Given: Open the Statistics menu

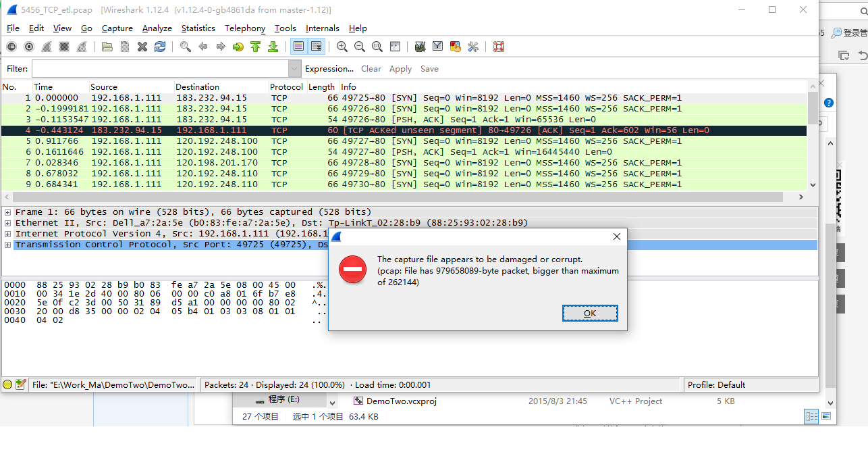Looking at the screenshot, I should (x=198, y=28).
